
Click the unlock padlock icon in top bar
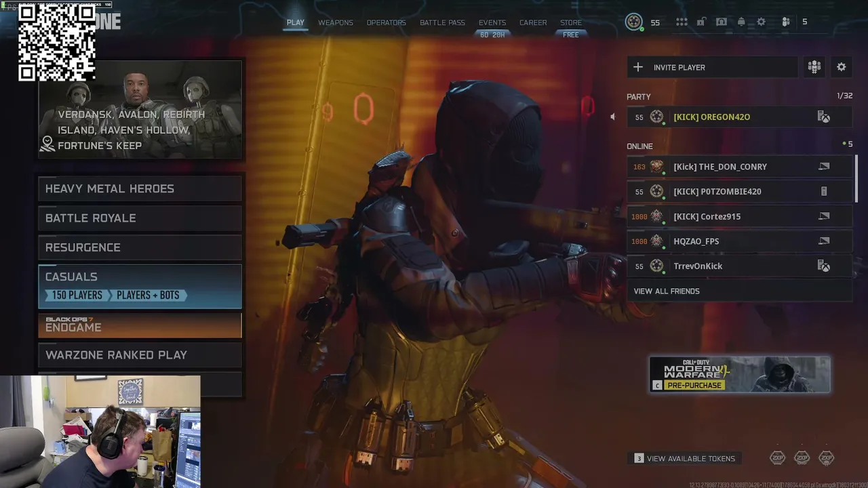702,22
